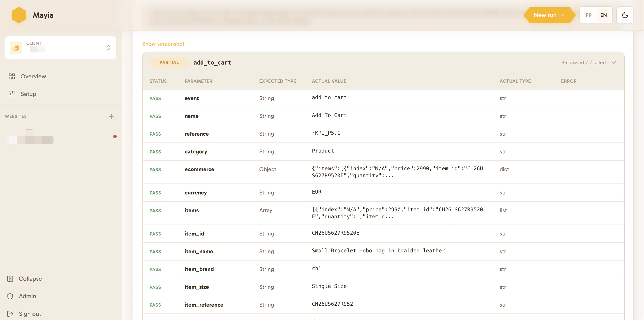Click the list actual type cell
This screenshot has height=320, width=644.
[503, 210]
